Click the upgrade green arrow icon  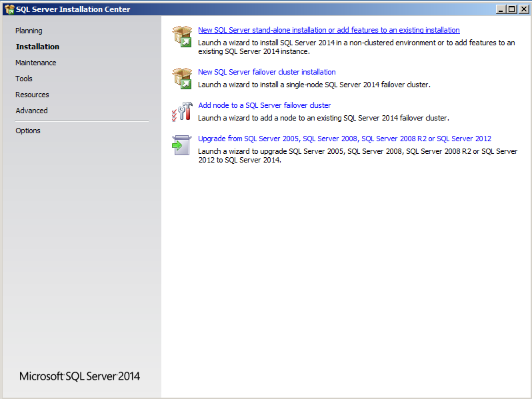pos(181,145)
